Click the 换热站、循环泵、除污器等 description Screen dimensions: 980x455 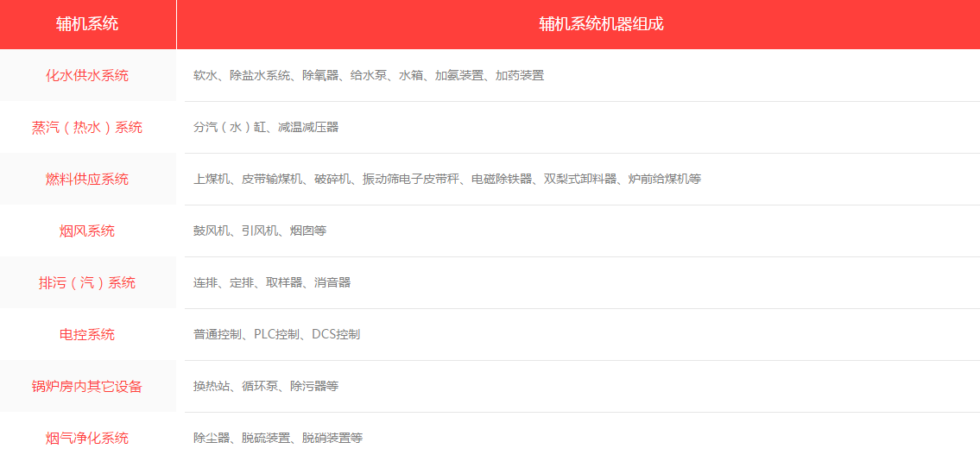click(266, 386)
